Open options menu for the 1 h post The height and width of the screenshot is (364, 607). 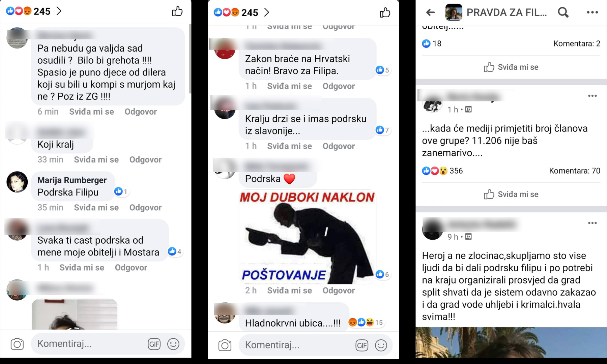click(592, 96)
